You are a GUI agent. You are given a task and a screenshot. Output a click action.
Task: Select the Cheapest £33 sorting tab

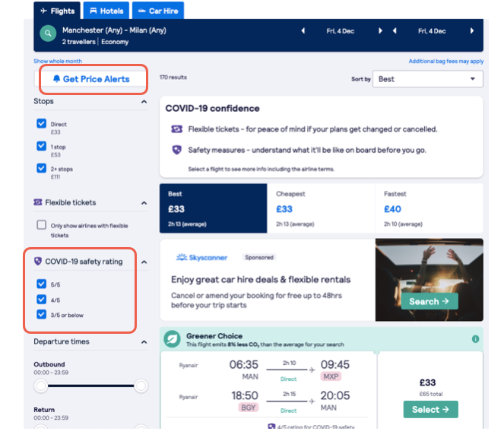tap(321, 208)
